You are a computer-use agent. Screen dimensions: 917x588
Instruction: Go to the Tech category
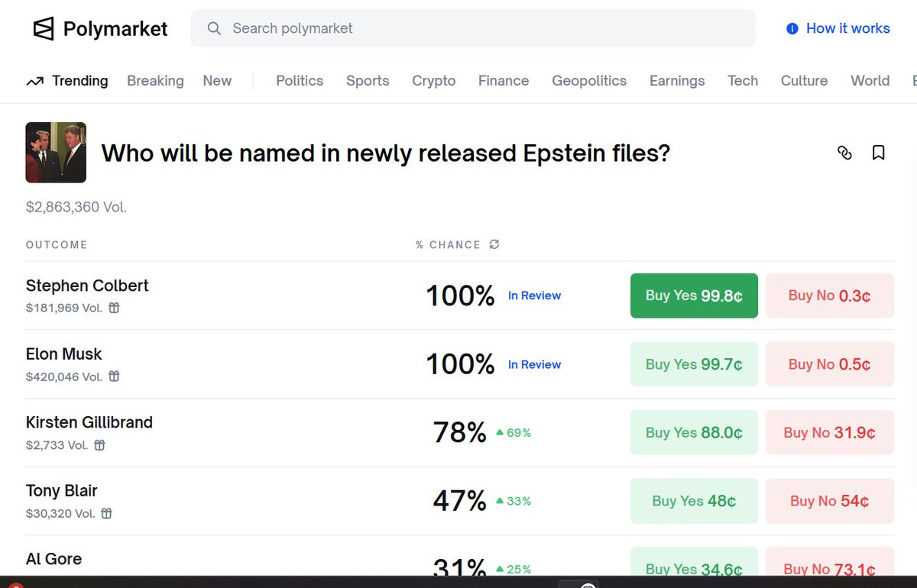pyautogui.click(x=743, y=81)
